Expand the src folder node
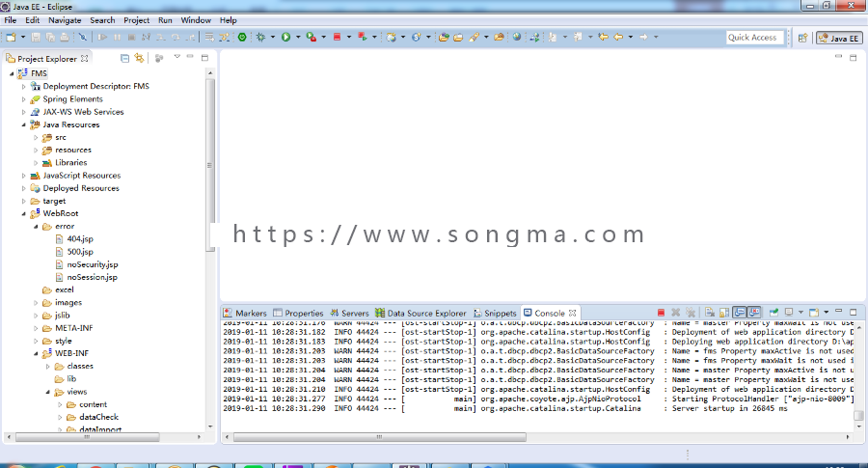Viewport: 868px width, 468px height. [36, 137]
